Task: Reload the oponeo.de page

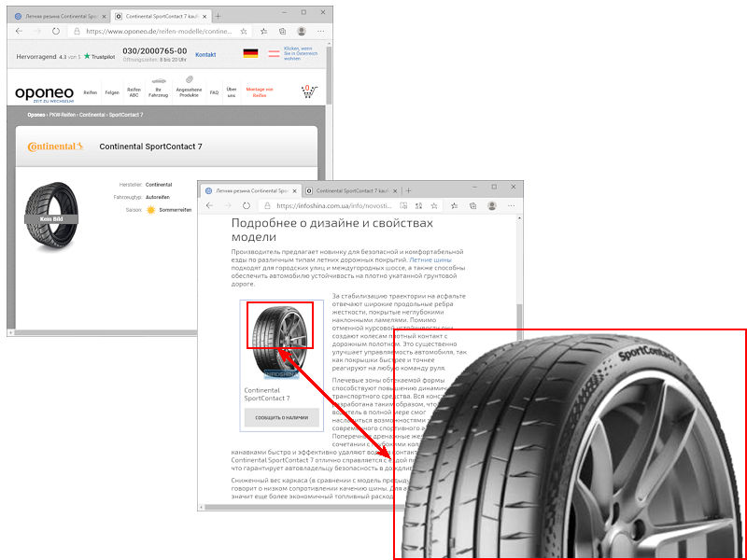Action: (56, 31)
